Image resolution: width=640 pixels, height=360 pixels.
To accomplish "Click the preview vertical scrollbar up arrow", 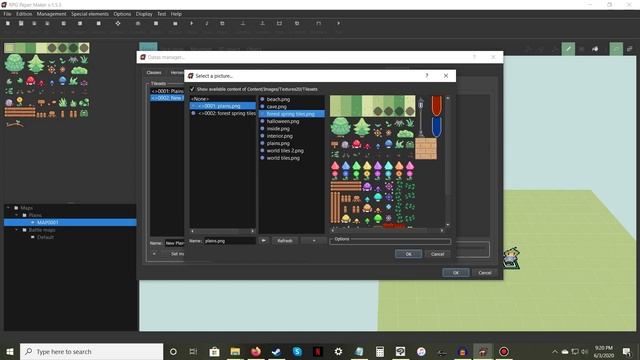I will pos(448,98).
